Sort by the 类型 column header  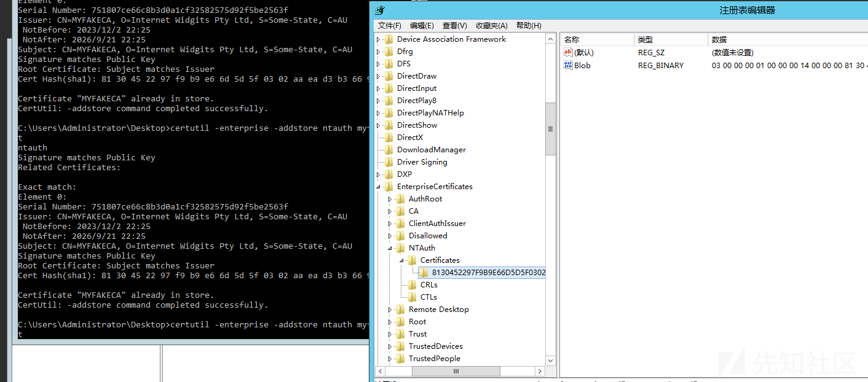coord(671,39)
